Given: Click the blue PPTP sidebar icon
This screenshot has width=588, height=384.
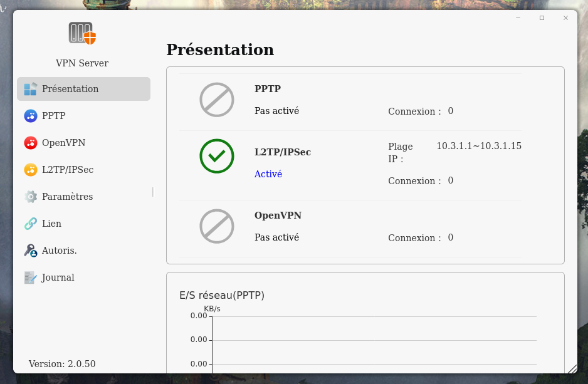Looking at the screenshot, I should pyautogui.click(x=30, y=116).
